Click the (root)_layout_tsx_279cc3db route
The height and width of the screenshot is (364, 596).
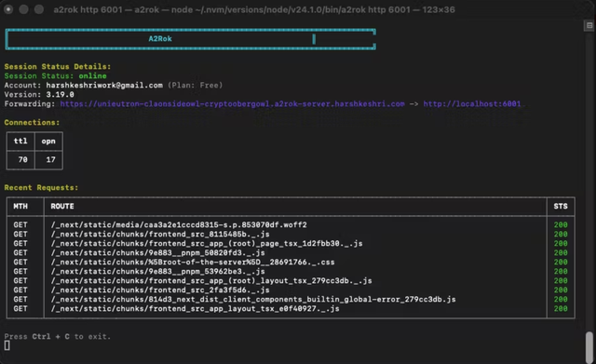(211, 280)
